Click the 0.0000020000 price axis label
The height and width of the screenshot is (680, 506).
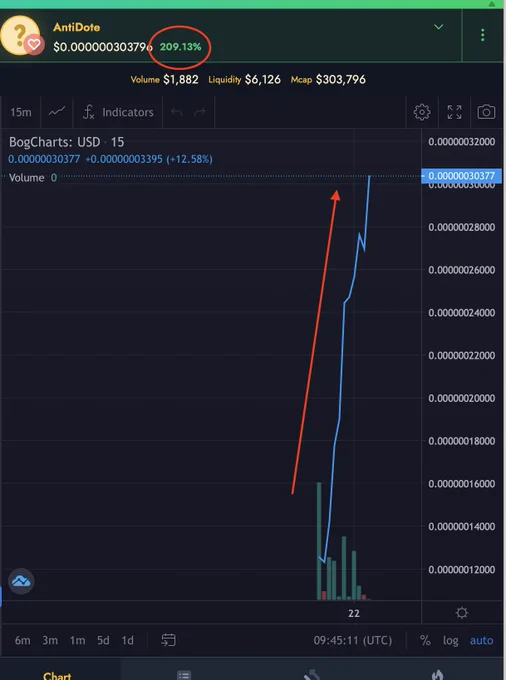[461, 398]
